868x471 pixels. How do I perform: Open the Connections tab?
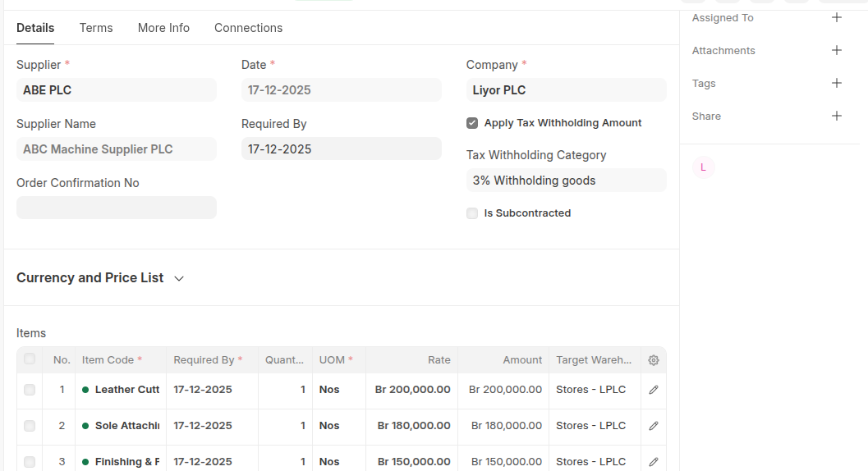(x=248, y=28)
